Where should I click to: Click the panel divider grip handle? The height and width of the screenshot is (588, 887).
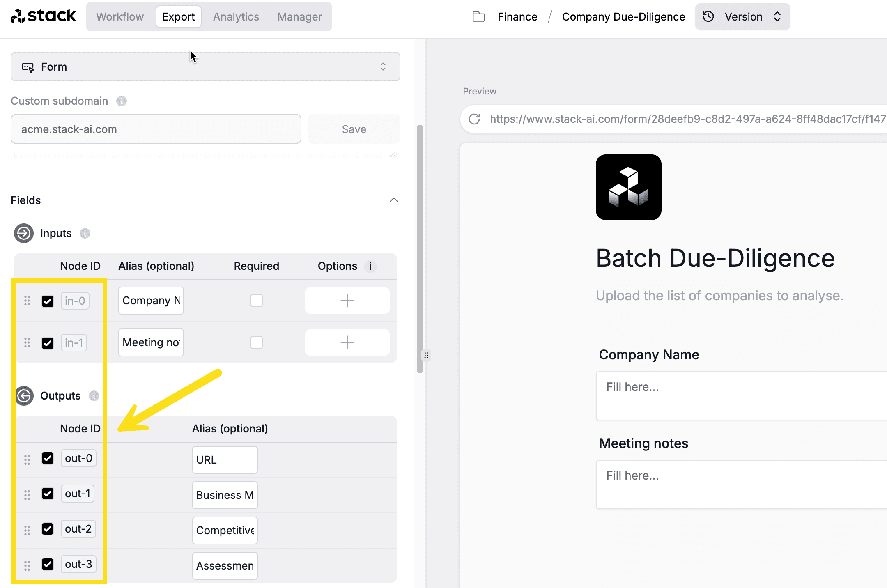[x=426, y=355]
